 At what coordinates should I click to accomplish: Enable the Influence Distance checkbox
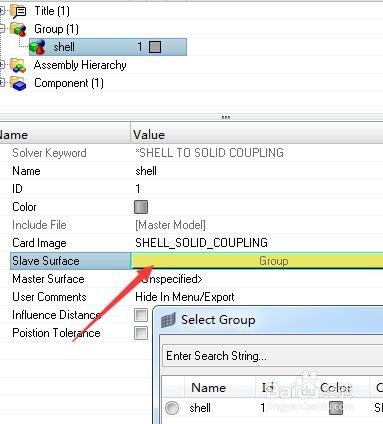(141, 315)
